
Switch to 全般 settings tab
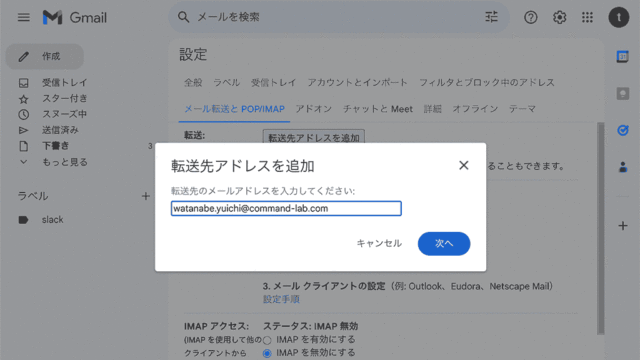[193, 82]
